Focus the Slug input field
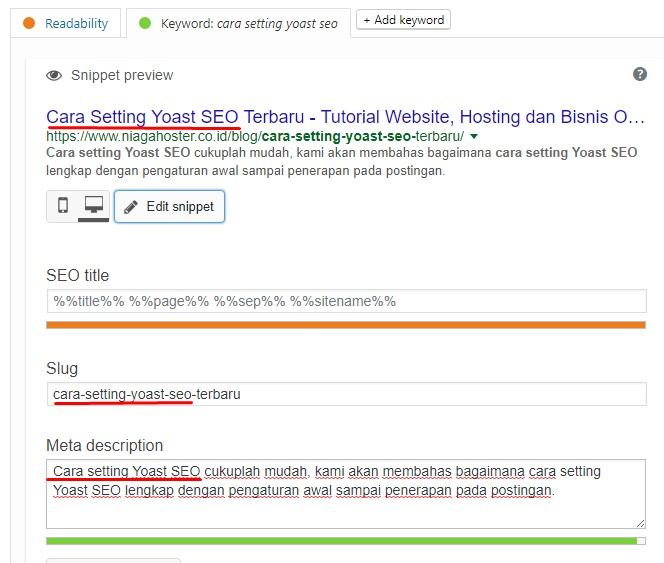The height and width of the screenshot is (563, 664). pos(346,394)
